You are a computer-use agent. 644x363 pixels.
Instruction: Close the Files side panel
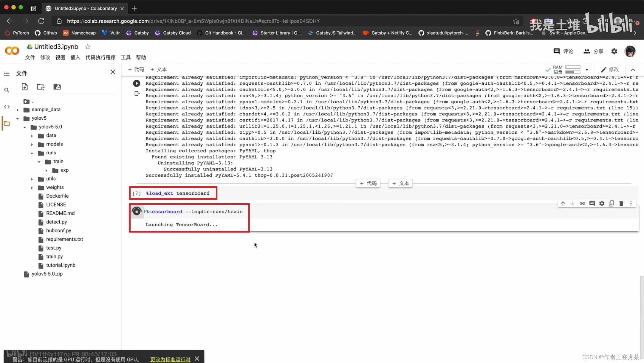pos(113,72)
